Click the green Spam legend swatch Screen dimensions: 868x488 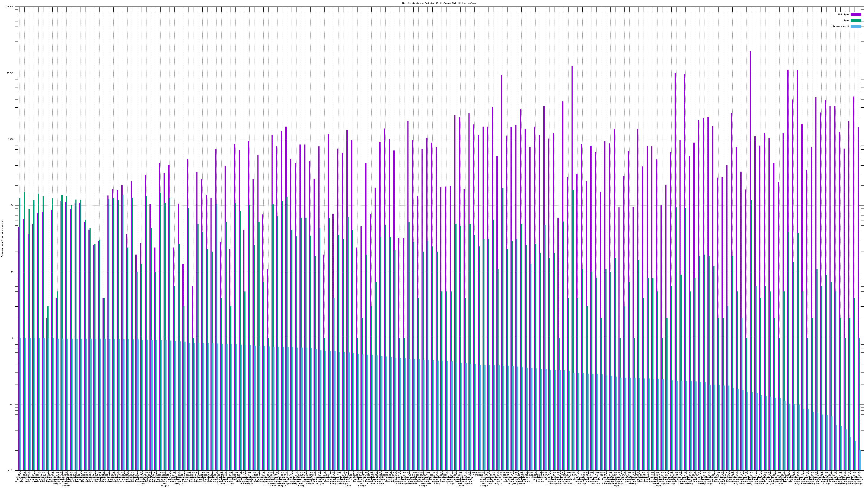856,21
